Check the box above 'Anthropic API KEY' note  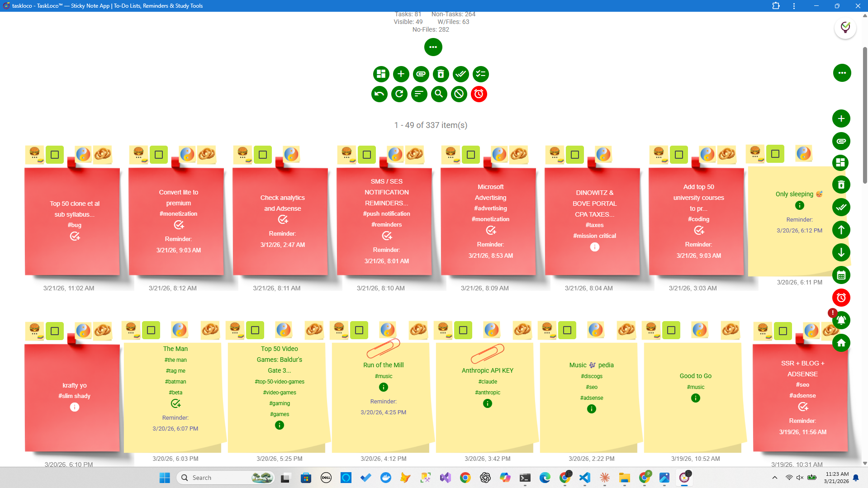463,330
